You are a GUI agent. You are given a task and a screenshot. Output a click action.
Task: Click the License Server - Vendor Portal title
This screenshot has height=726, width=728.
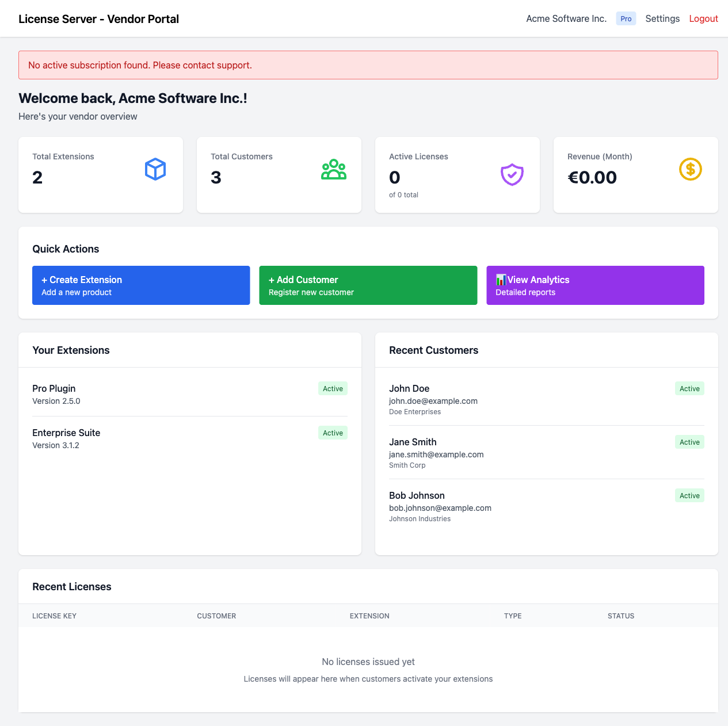click(98, 18)
